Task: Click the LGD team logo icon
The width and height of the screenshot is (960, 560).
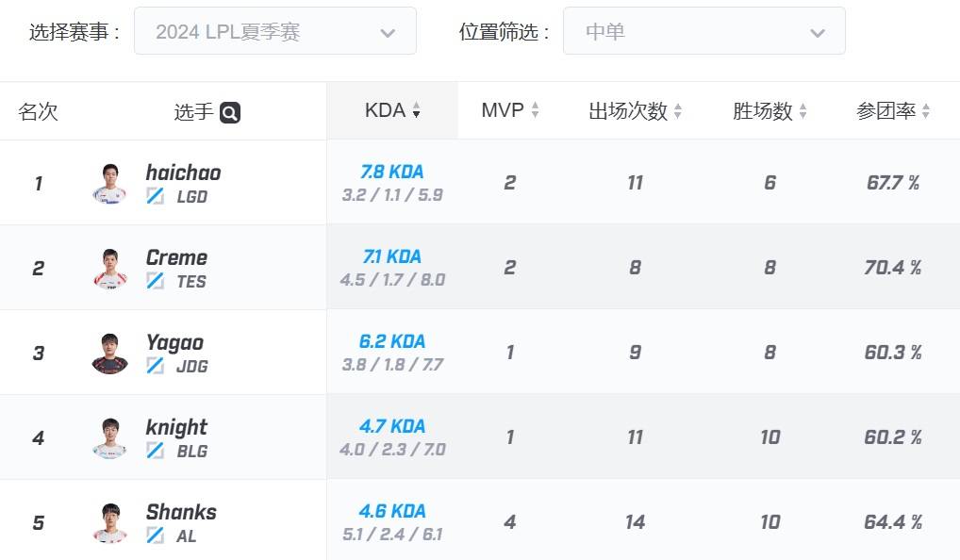Action: (155, 196)
